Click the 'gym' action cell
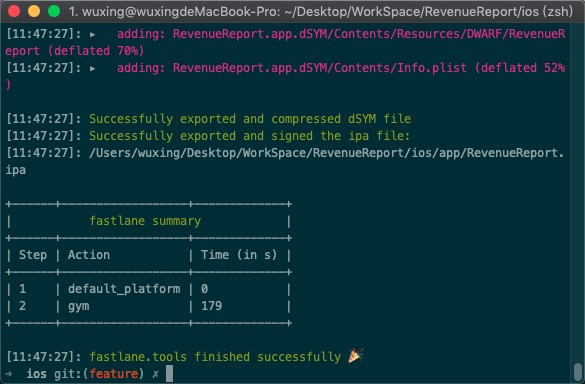Screen dimensions: 585x384 [79, 306]
